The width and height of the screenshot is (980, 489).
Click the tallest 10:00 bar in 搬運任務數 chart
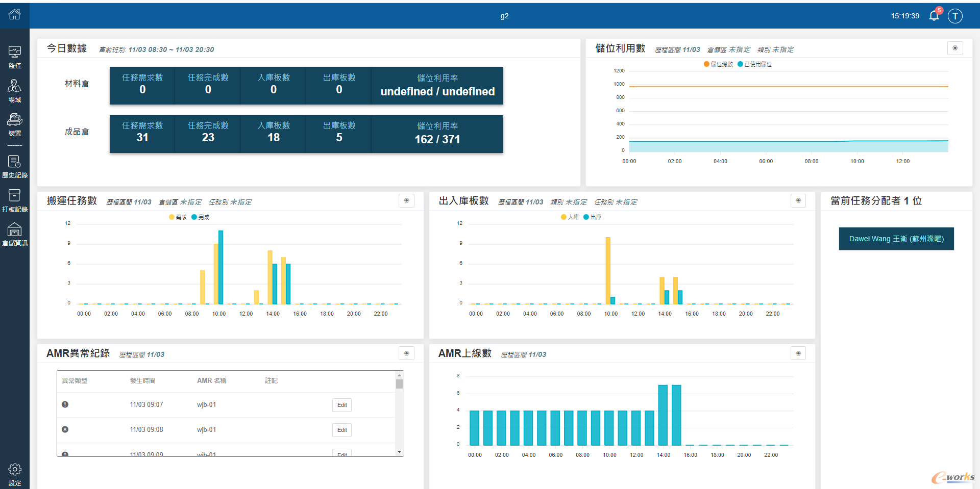click(x=220, y=267)
